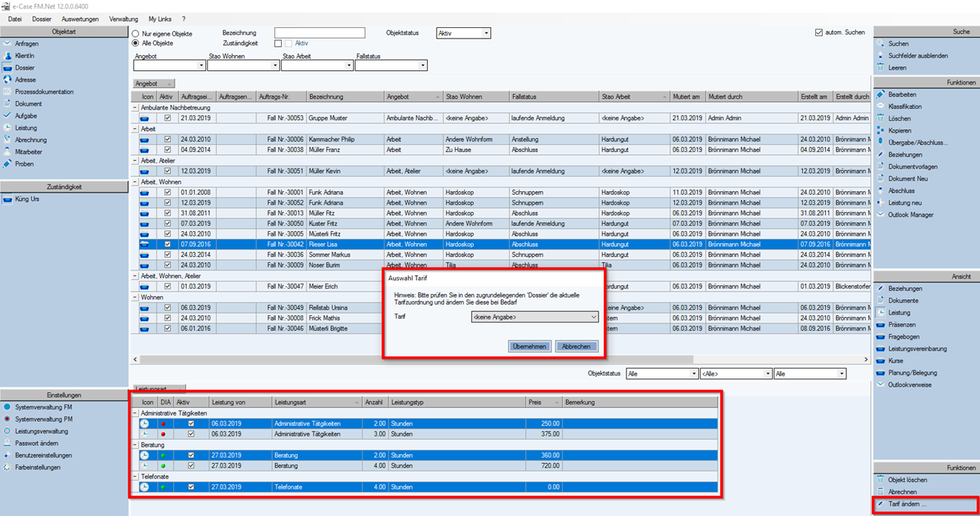
Task: Open Aufgabe object type
Action: click(x=26, y=116)
